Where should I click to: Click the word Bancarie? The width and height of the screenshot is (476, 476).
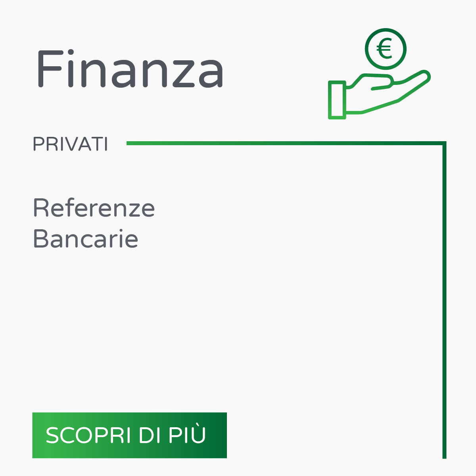point(85,238)
